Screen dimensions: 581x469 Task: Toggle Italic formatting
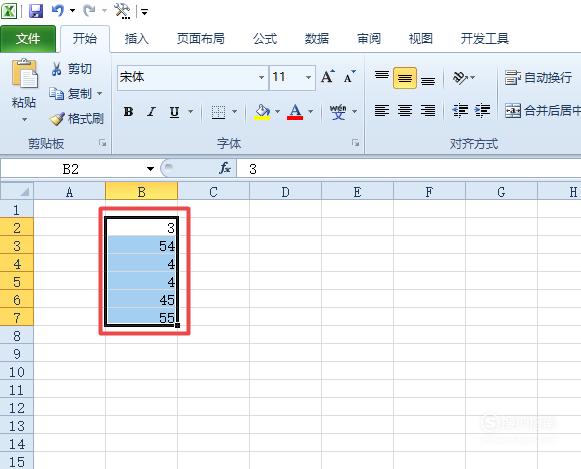(x=151, y=111)
